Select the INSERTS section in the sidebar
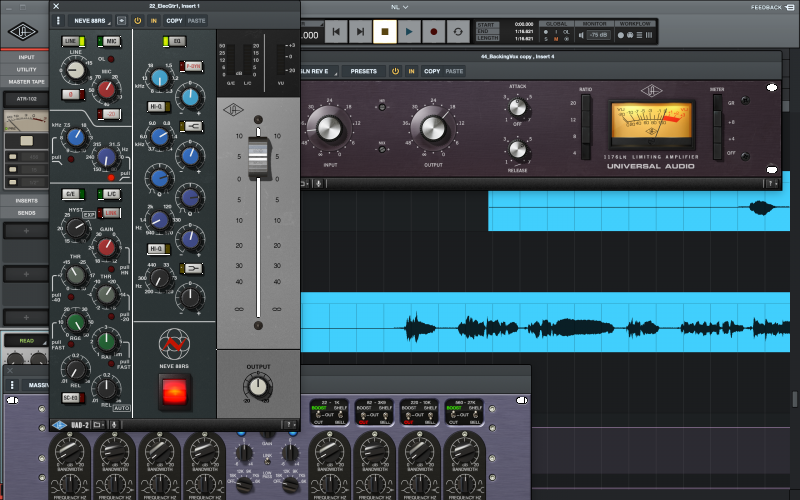The image size is (800, 500). point(27,201)
